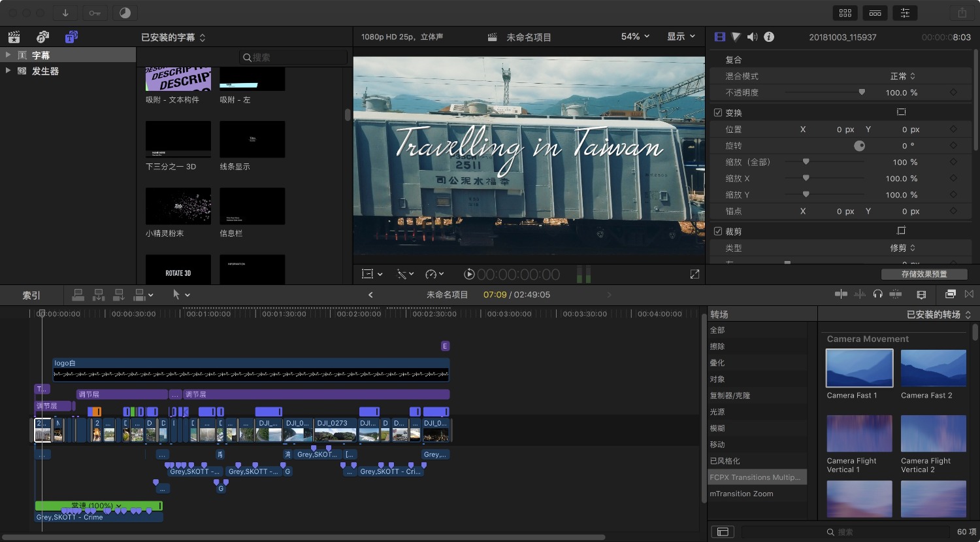Add keyframe for 锚点 anchor point
This screenshot has width=980, height=542.
coord(953,211)
